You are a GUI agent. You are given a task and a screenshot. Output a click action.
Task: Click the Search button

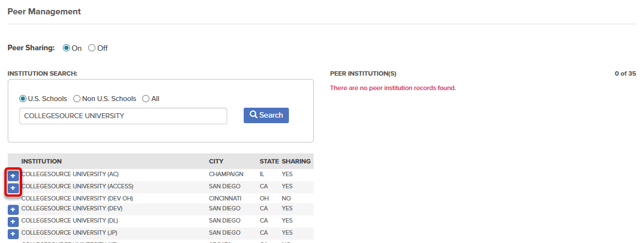266,115
